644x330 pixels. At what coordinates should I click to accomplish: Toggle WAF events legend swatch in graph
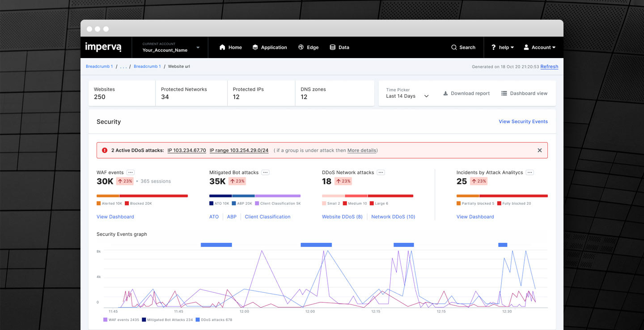click(105, 320)
